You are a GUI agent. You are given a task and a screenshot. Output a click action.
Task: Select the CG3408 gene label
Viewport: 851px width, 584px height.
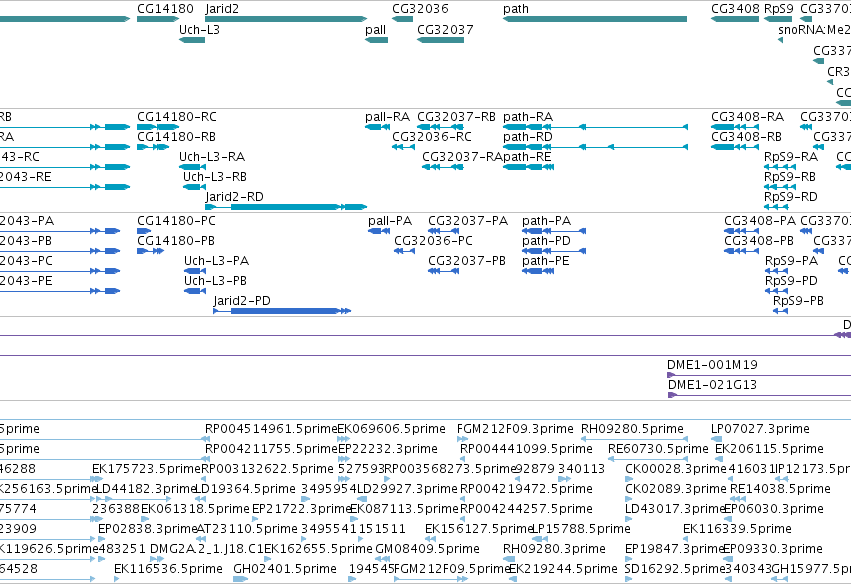(735, 9)
